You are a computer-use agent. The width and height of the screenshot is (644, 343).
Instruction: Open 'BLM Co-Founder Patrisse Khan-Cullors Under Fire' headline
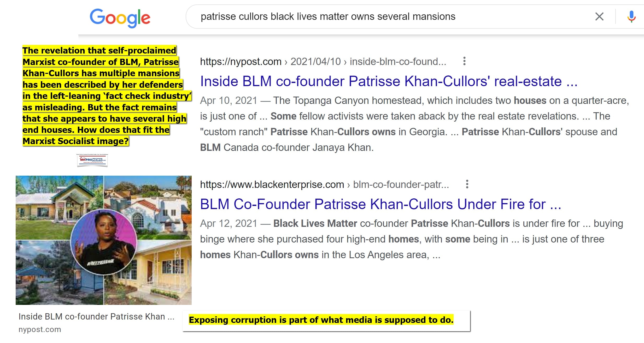pyautogui.click(x=380, y=204)
